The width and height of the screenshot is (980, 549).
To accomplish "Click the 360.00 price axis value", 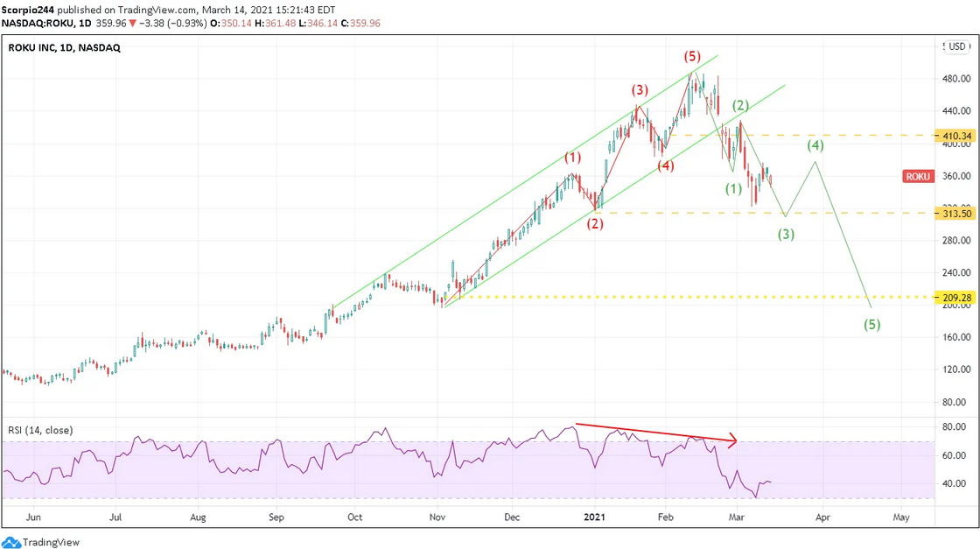I will [x=957, y=176].
